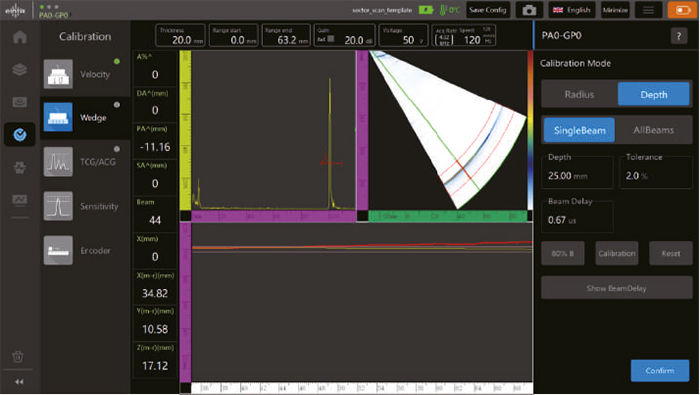700x395 pixels.
Task: Click the 80% B button
Action: pos(562,254)
